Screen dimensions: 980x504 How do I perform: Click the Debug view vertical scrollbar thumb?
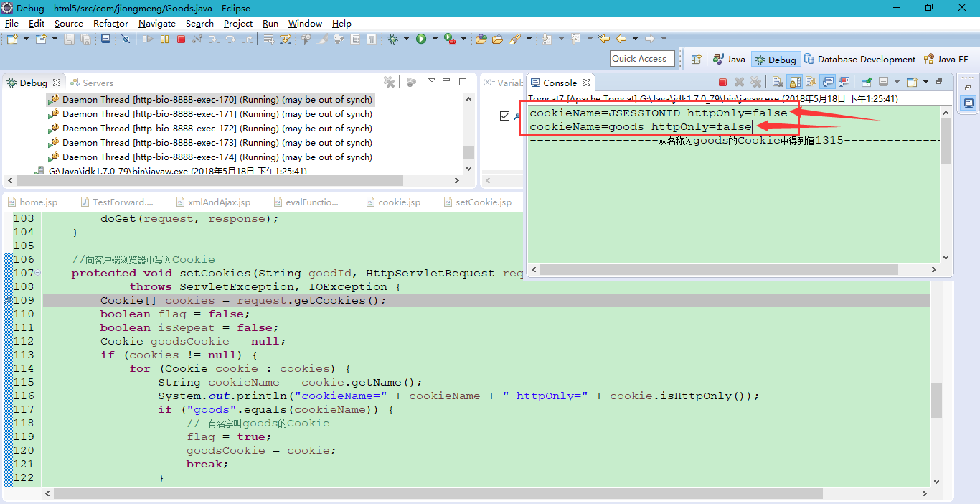click(468, 151)
